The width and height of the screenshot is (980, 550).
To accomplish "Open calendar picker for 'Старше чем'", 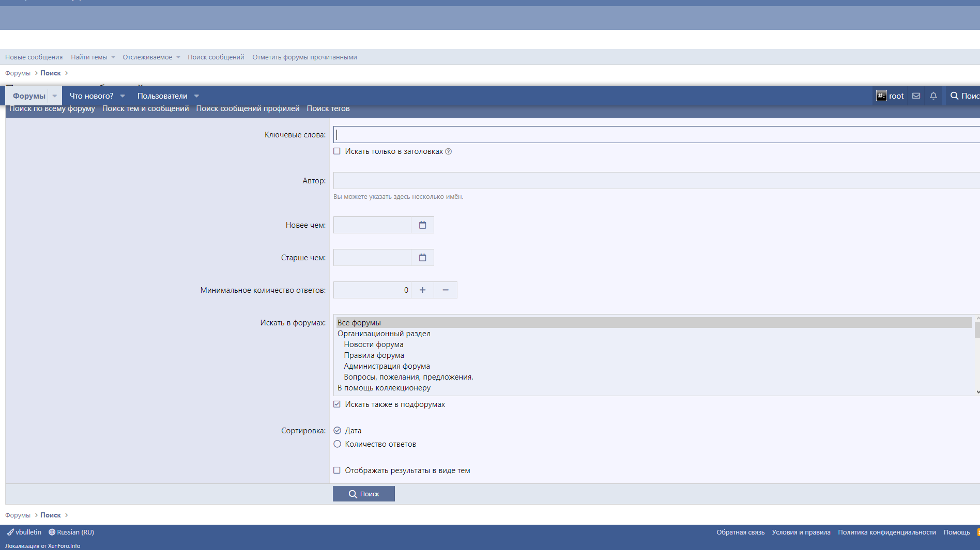I will [x=422, y=257].
